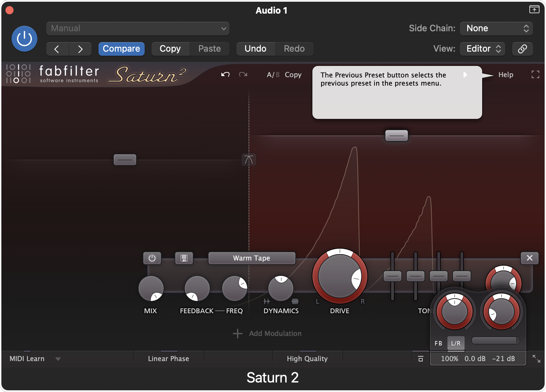546x392 pixels.
Task: Click the left band level handle
Action: pyautogui.click(x=125, y=160)
